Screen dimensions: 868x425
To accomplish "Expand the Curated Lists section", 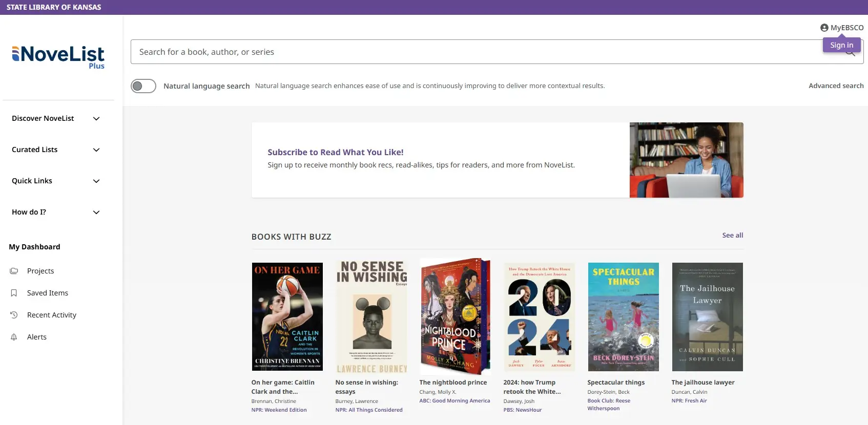I will point(56,150).
